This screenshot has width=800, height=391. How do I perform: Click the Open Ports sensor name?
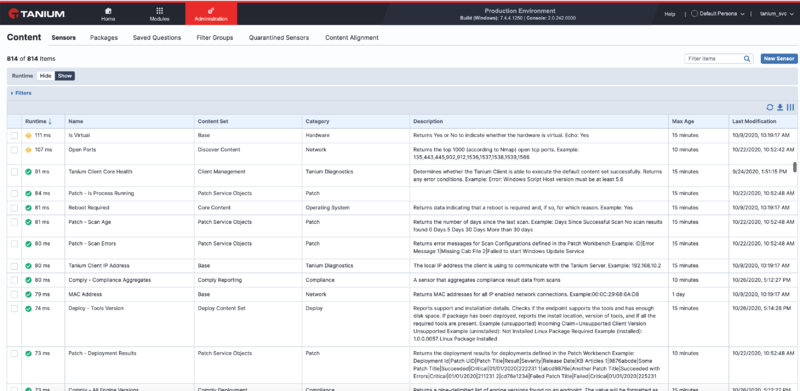click(x=82, y=150)
